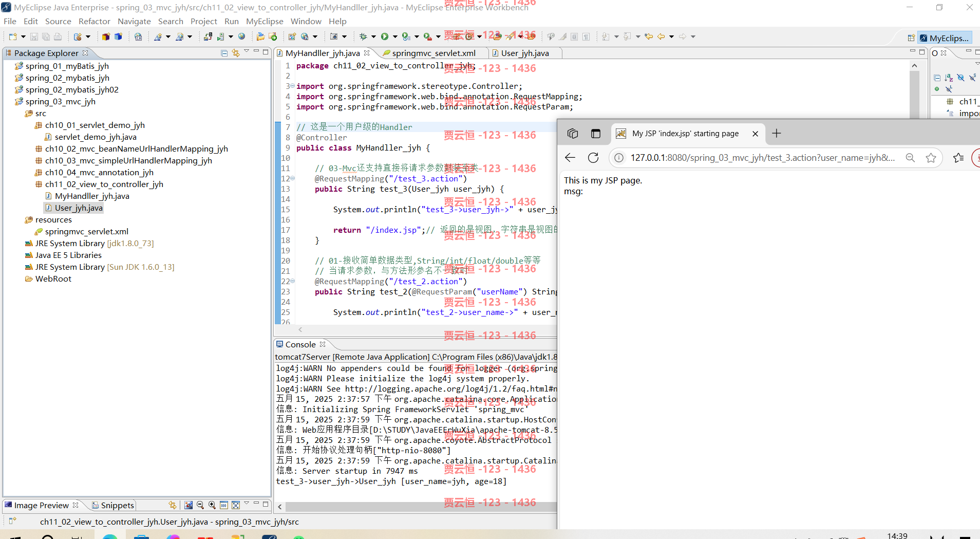Screen dimensions: 980x539
Task: Collapse import fold at line 3
Action: (x=292, y=86)
